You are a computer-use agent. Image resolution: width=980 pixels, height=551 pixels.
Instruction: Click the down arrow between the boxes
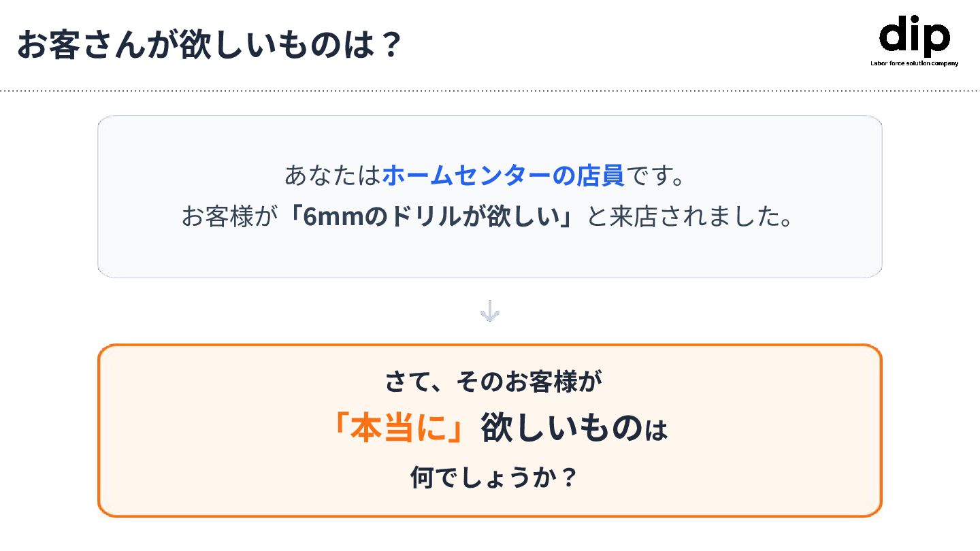490,312
